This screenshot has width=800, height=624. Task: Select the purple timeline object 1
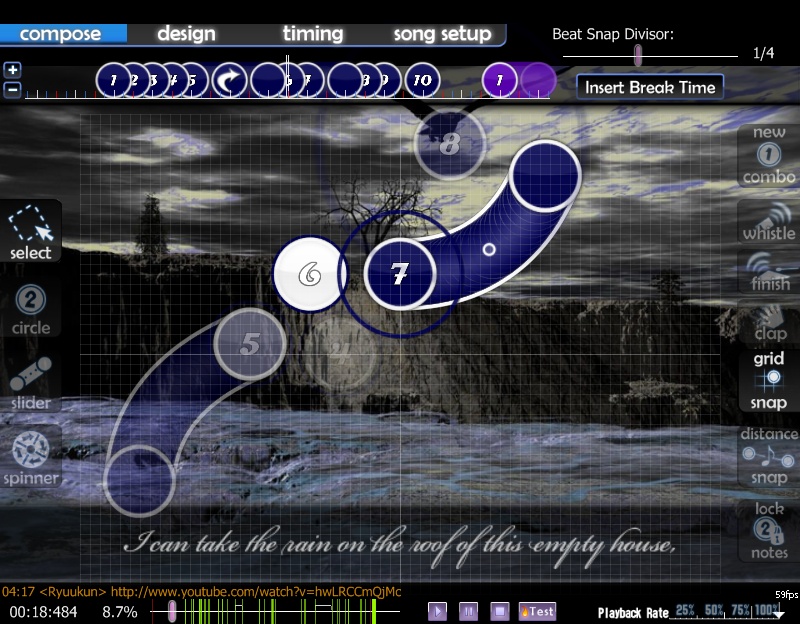click(x=499, y=80)
